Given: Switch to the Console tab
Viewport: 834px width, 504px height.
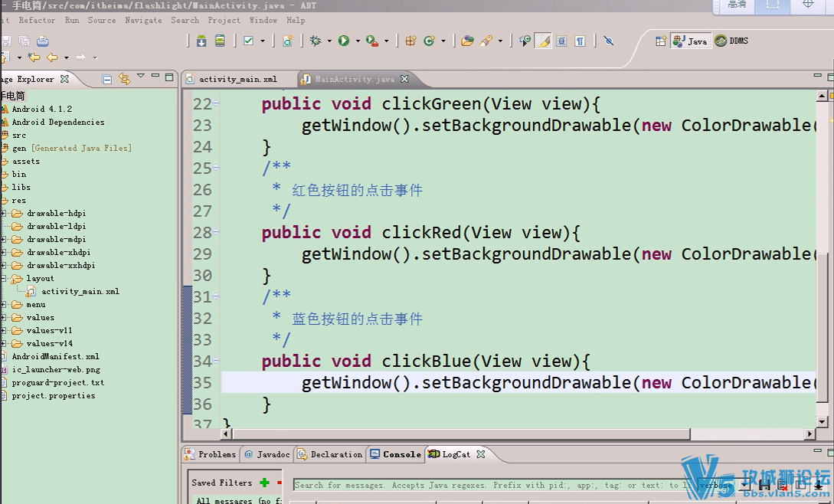Looking at the screenshot, I should pos(396,454).
